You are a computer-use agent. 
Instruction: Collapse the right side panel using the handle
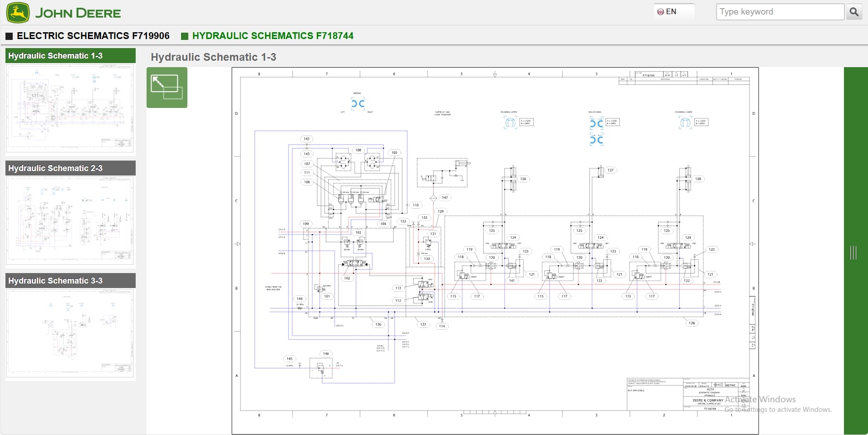854,253
